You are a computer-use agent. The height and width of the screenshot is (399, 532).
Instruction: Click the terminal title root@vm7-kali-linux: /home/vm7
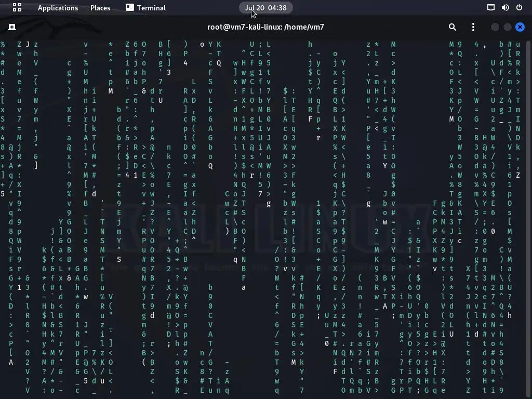265,27
